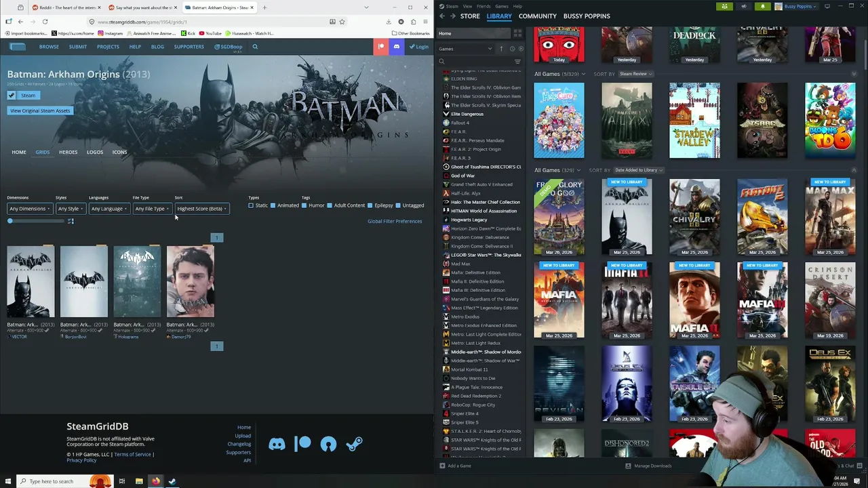
Task: Open the Any Language dropdown
Action: (109, 209)
